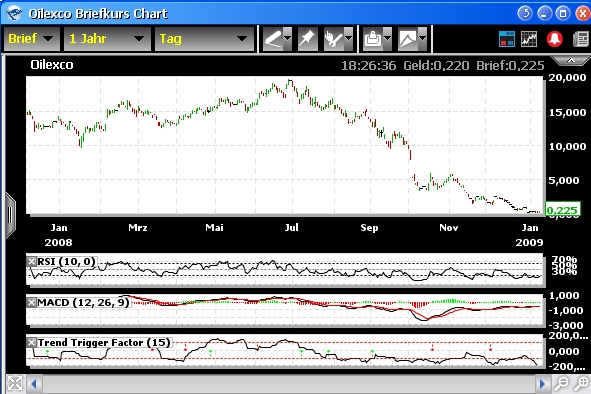This screenshot has width=591, height=394.
Task: Click the Brief:0,225 quote text
Action: [x=510, y=66]
